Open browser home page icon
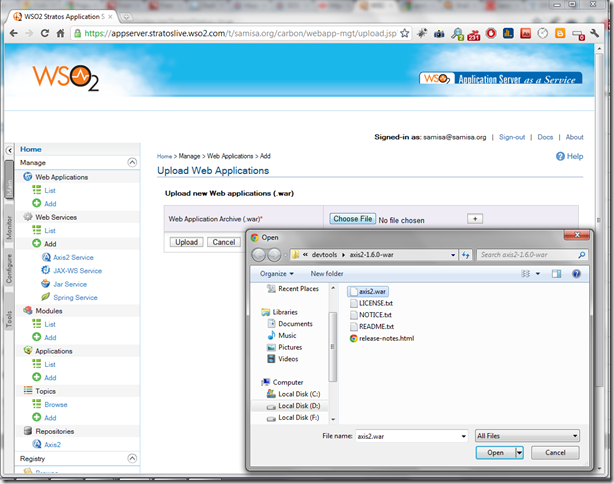Image resolution: width=614 pixels, height=484 pixels. coord(60,33)
